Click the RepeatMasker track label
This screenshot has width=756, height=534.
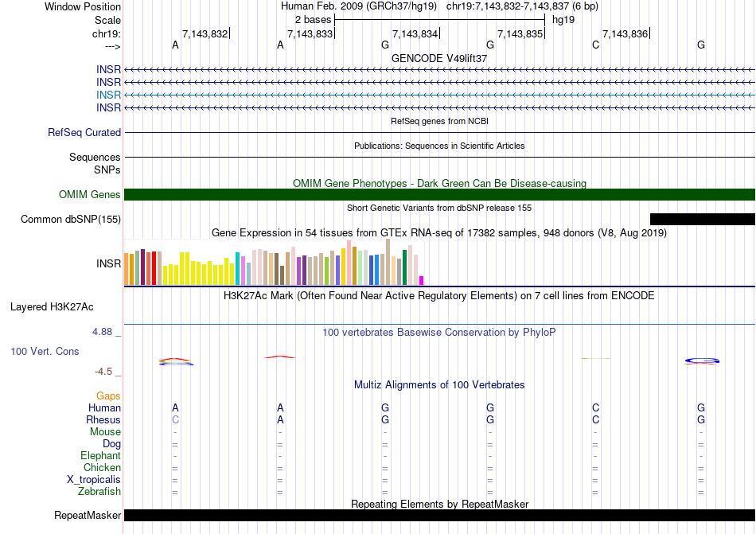click(88, 516)
